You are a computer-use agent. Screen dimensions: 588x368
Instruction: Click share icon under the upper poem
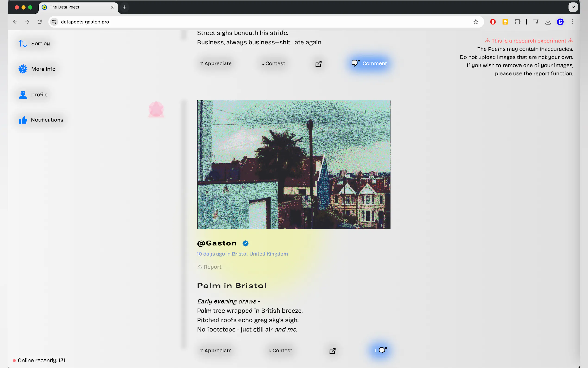coord(318,64)
